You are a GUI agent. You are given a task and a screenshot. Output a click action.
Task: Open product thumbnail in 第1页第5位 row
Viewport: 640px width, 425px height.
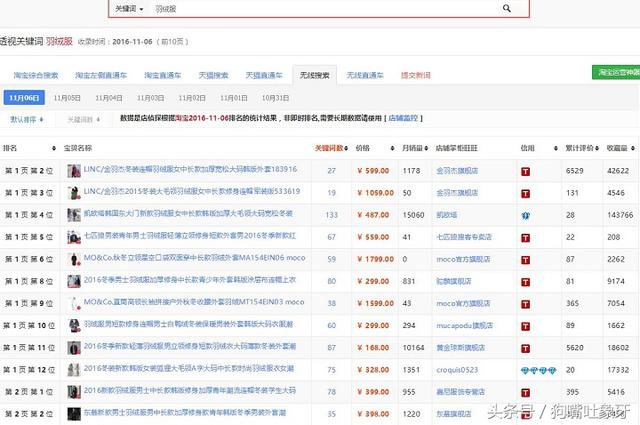(74, 237)
